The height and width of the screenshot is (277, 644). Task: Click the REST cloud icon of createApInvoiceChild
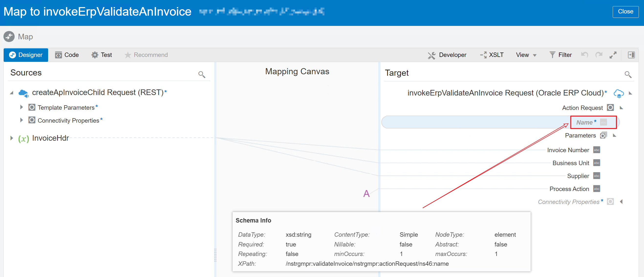24,93
